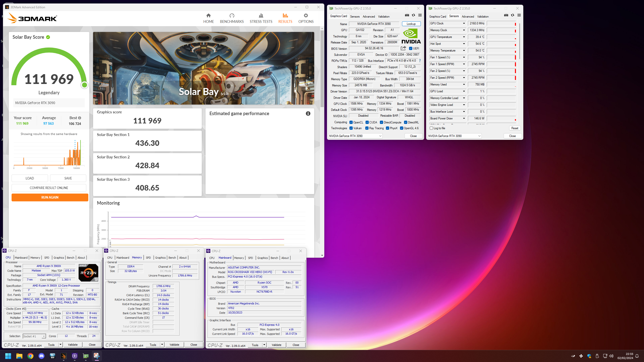644x362 pixels.
Task: Open the Socket #1 selection dropdown
Action: (x=34, y=336)
